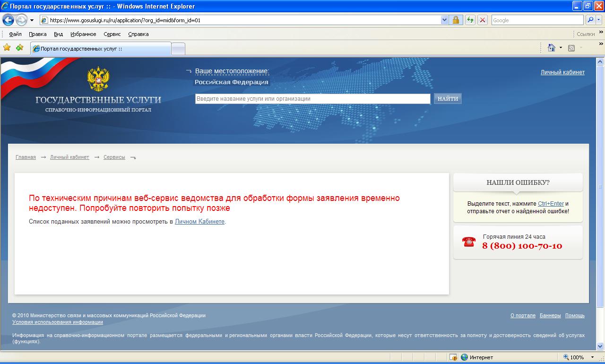605x364 pixels.
Task: Click the НАШЛИ ОШИБКУ? heading
Action: click(518, 182)
